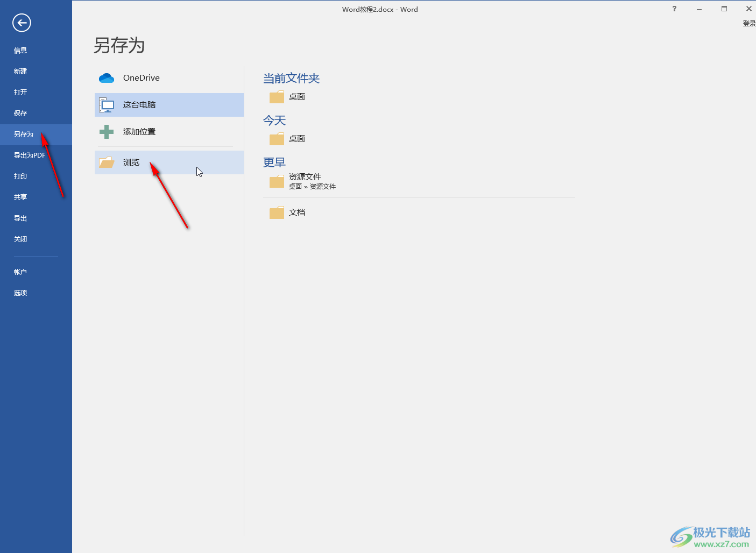Open the 打开 sidebar item
The height and width of the screenshot is (553, 756).
pos(20,93)
